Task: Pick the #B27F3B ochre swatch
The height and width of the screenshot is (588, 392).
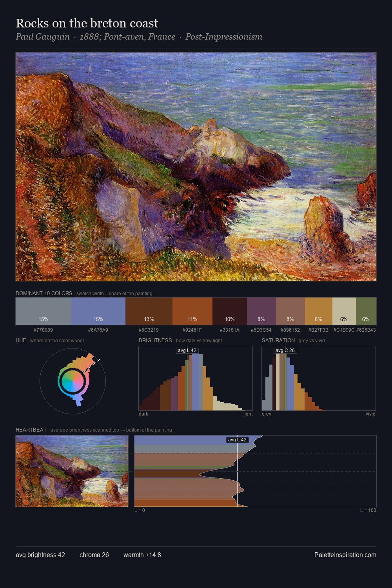Action: (319, 311)
